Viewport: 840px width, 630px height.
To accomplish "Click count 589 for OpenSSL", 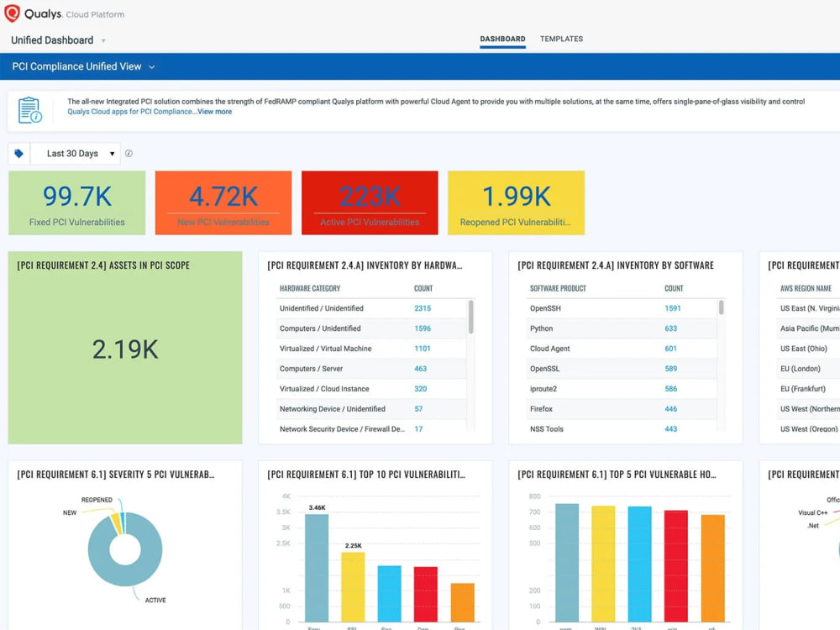I will coord(670,369).
